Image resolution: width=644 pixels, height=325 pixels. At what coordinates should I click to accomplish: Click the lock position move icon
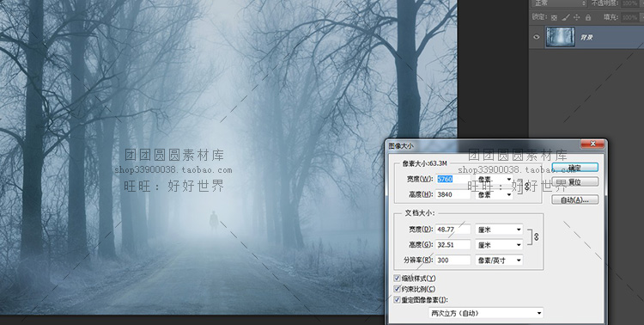(577, 17)
